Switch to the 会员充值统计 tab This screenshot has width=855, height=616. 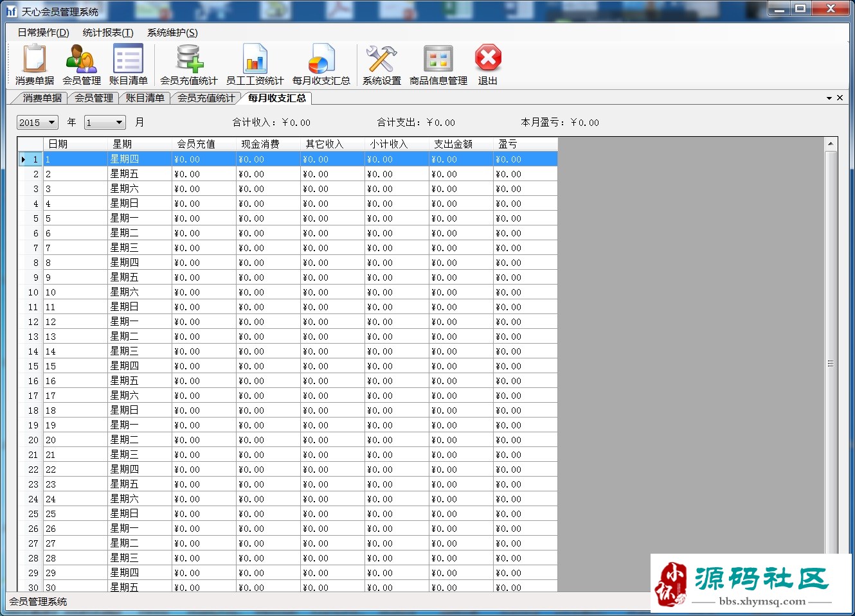(x=206, y=98)
